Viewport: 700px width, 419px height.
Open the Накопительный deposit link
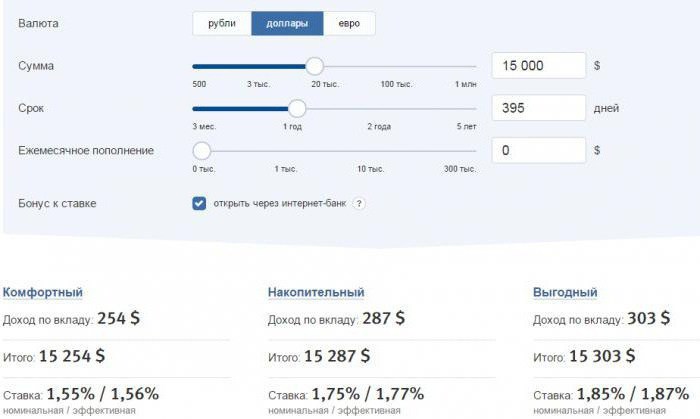point(316,292)
